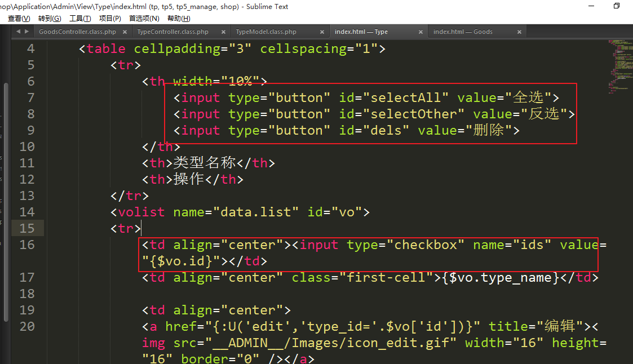Open the 转到(G) menu
The width and height of the screenshot is (633, 364).
click(50, 19)
